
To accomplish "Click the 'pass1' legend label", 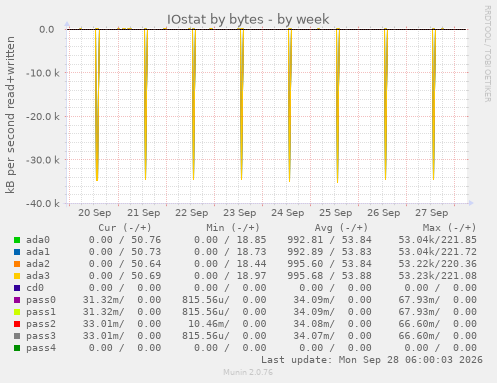I will pyautogui.click(x=41, y=312).
